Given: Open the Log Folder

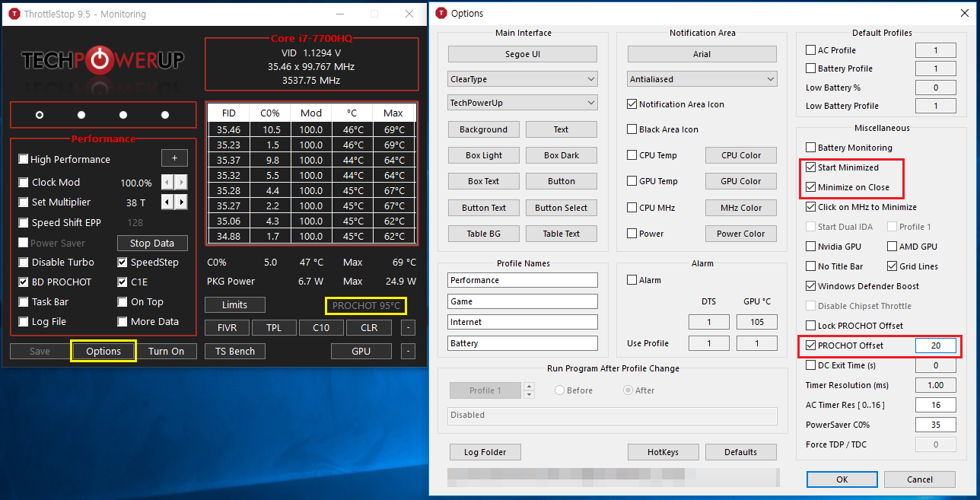Looking at the screenshot, I should coord(485,452).
